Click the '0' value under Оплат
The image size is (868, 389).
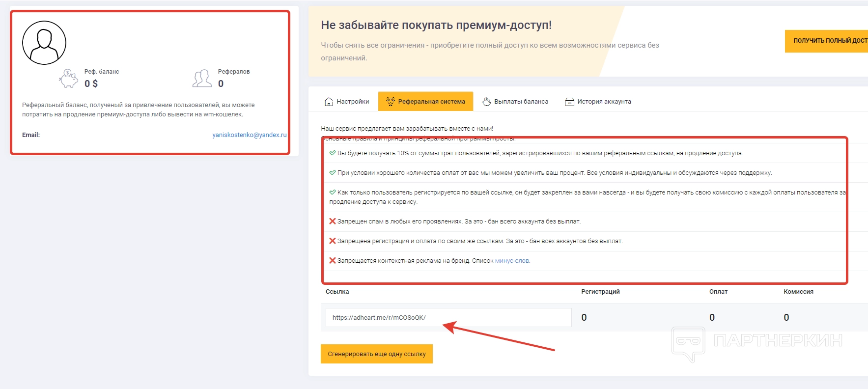point(712,317)
